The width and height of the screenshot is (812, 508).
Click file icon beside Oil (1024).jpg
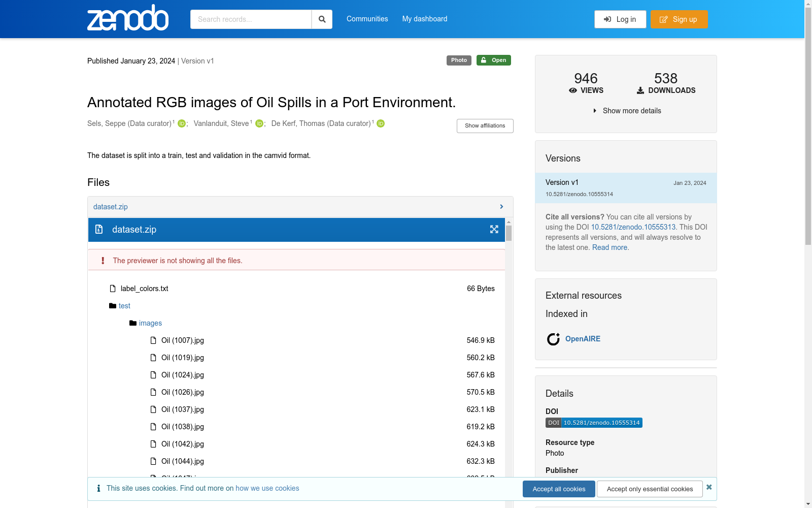(x=153, y=375)
